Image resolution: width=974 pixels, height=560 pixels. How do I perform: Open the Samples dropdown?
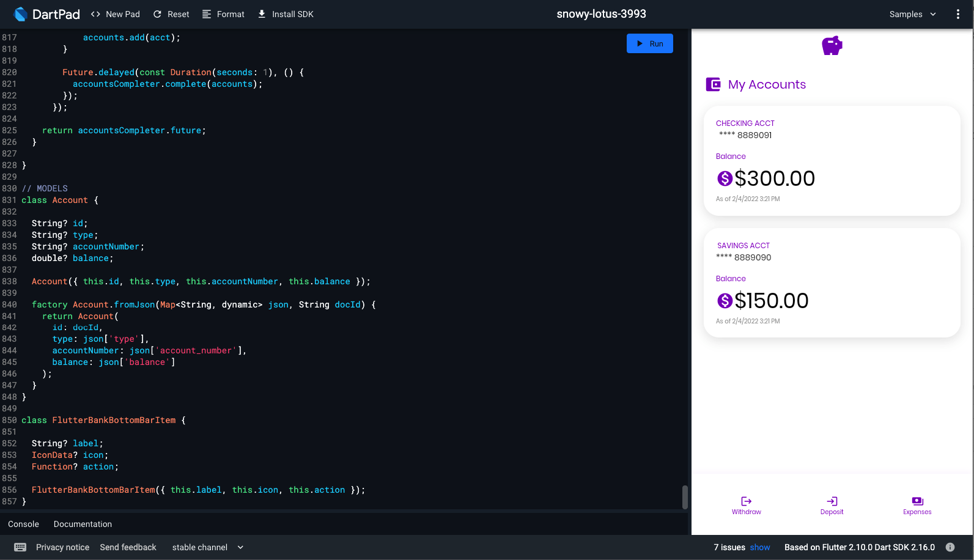click(x=913, y=14)
